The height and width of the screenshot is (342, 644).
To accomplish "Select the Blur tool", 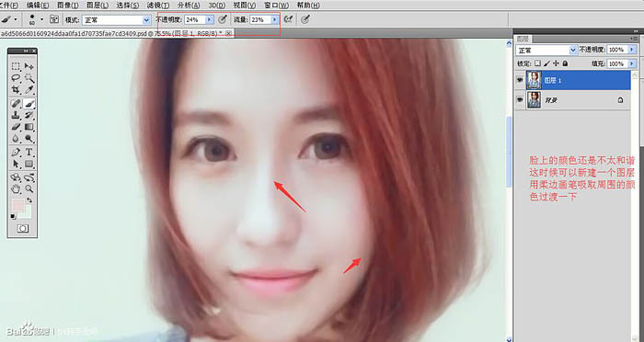I will point(16,138).
